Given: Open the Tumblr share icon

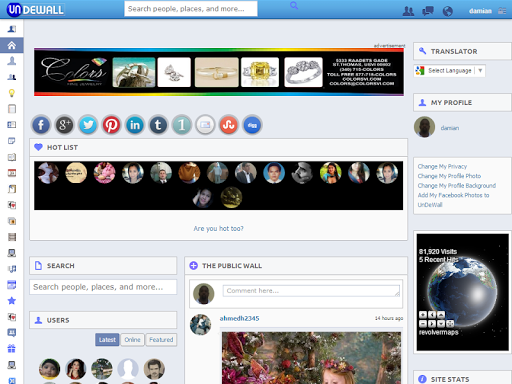Looking at the screenshot, I should click(158, 125).
